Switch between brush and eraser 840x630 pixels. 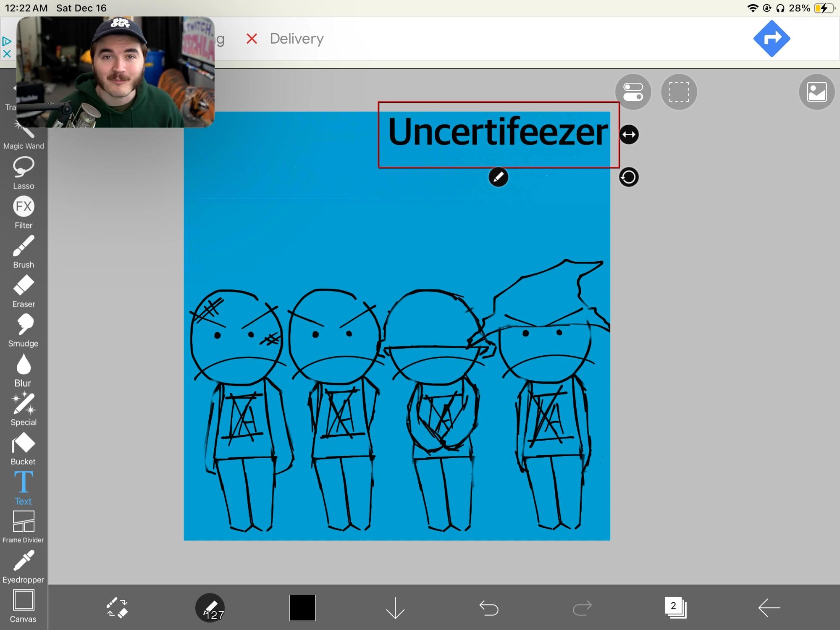[x=117, y=608]
